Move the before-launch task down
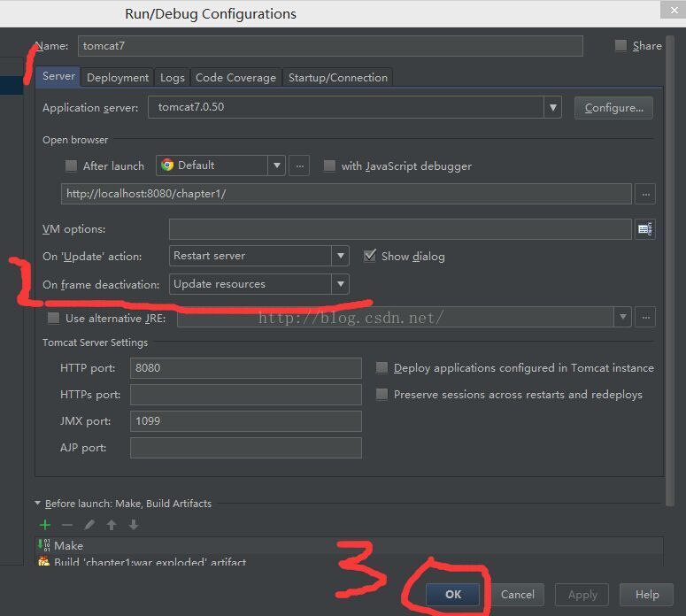 click(134, 525)
